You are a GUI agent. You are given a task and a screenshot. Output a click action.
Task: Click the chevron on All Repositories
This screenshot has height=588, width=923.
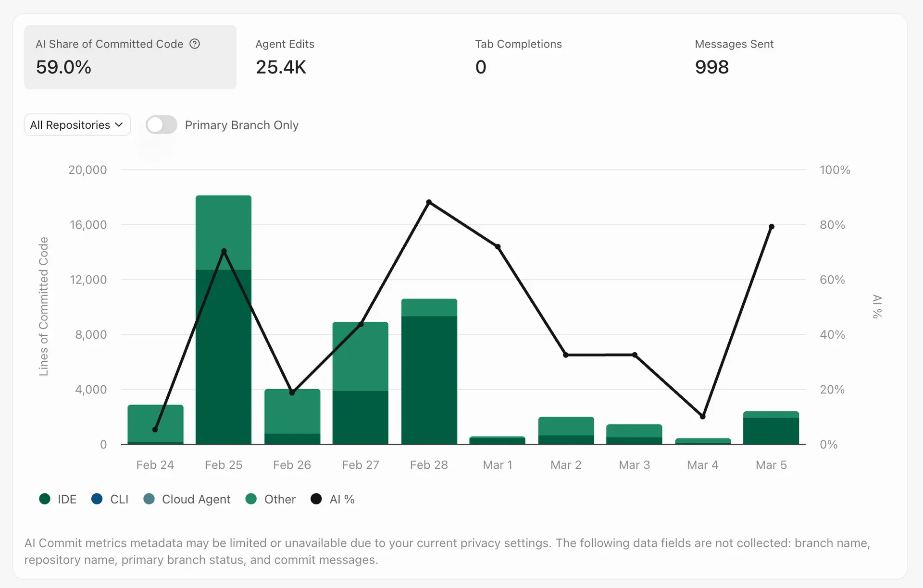click(119, 124)
